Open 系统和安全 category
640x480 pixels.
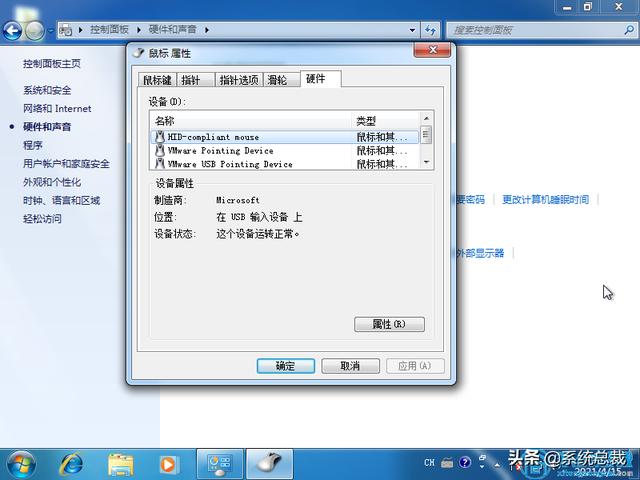(47, 90)
